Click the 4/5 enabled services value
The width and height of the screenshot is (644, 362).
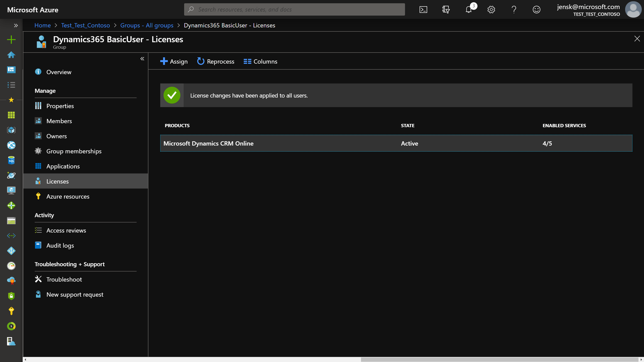pos(547,144)
